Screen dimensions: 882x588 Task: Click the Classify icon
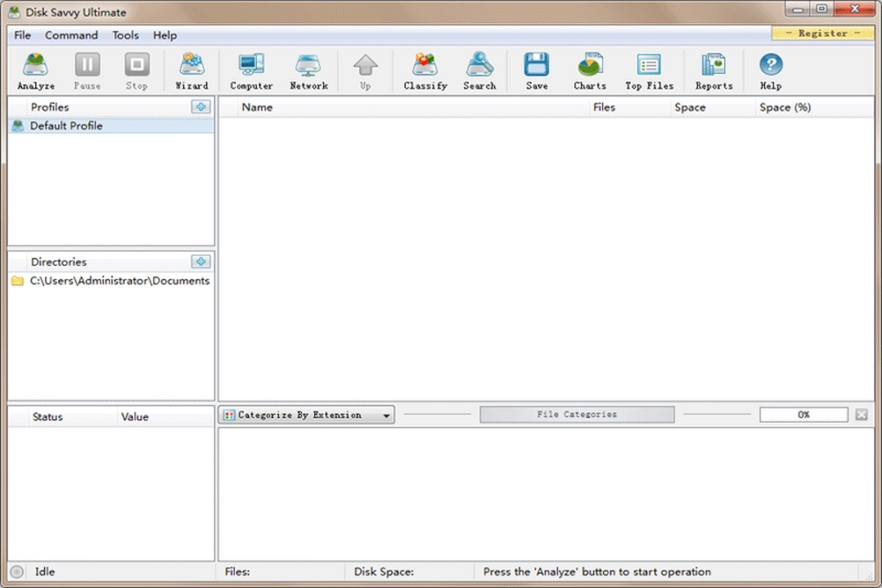[425, 70]
